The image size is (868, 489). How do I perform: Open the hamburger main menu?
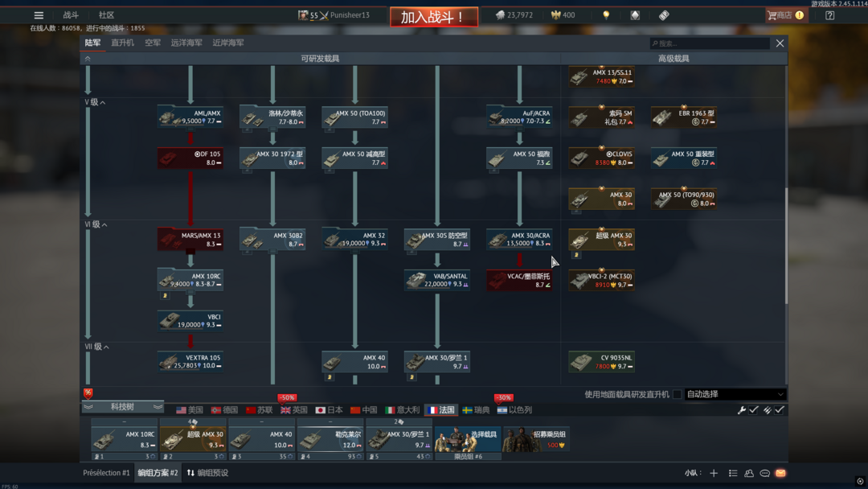click(39, 15)
